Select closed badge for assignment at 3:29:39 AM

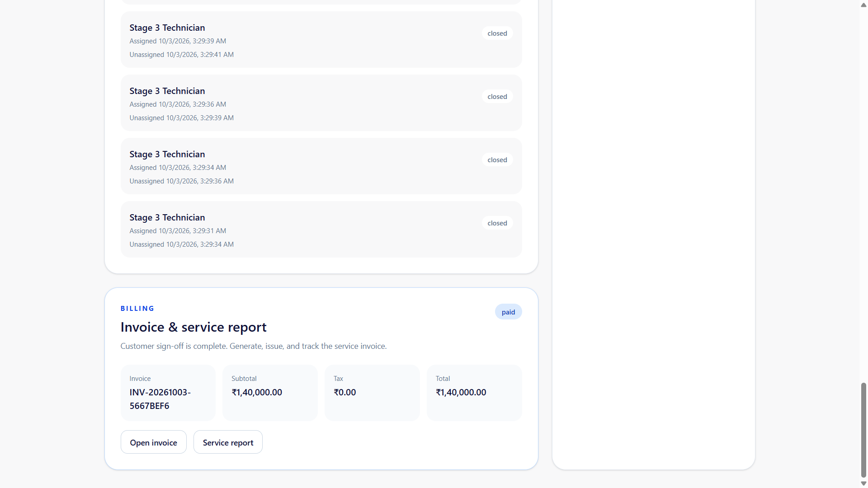tap(497, 33)
